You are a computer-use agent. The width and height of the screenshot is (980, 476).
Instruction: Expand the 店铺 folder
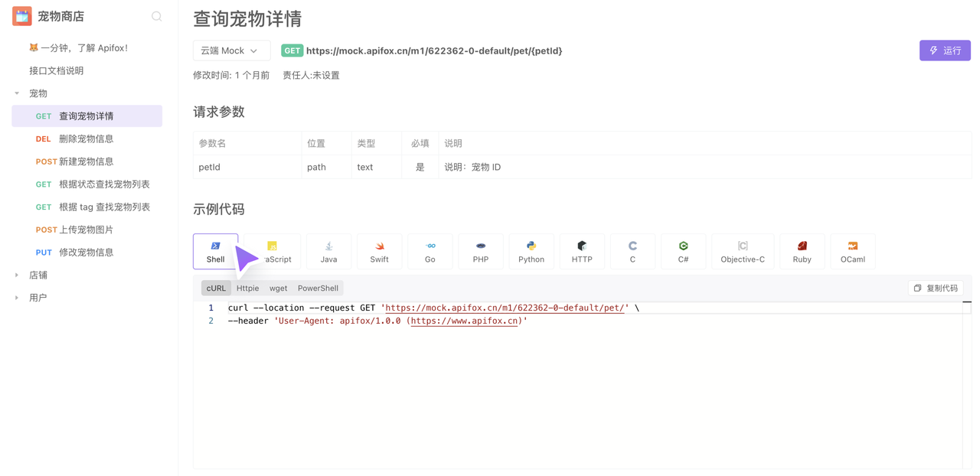(17, 275)
